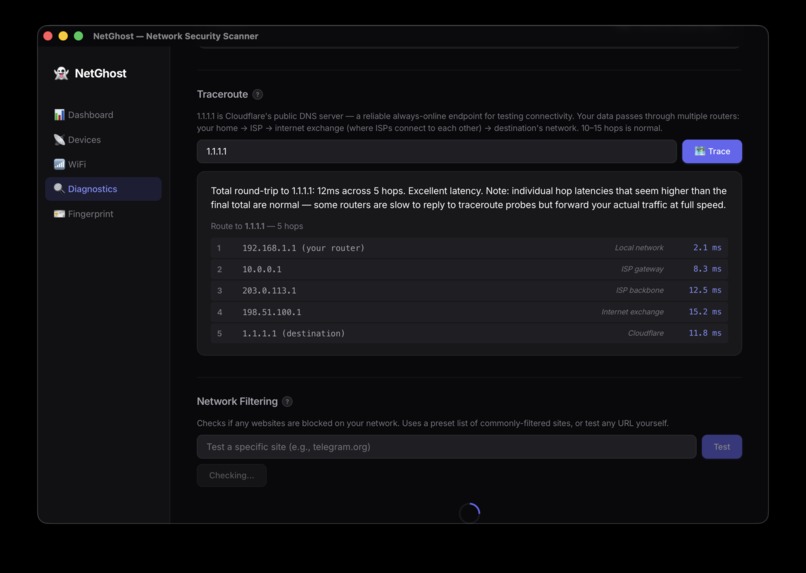
Task: Go to the Devices section
Action: [103, 139]
